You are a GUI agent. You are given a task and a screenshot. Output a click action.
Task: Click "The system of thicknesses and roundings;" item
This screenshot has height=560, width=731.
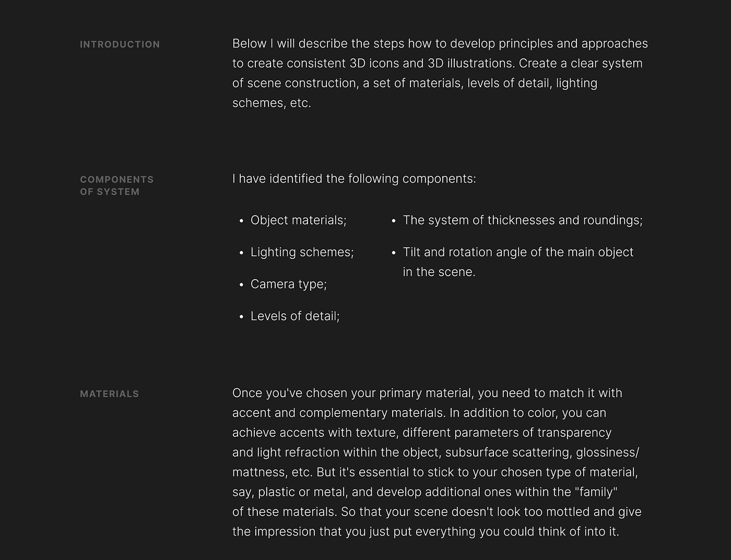(522, 220)
